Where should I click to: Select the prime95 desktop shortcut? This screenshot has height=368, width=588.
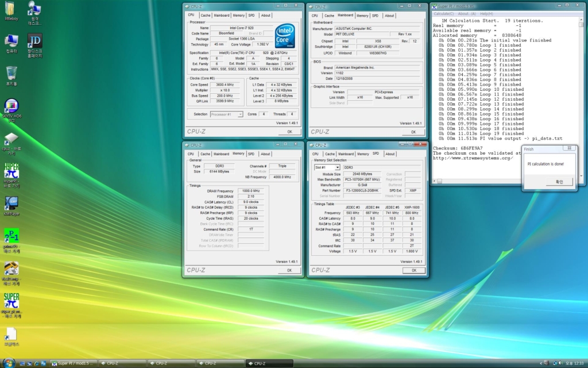11,241
